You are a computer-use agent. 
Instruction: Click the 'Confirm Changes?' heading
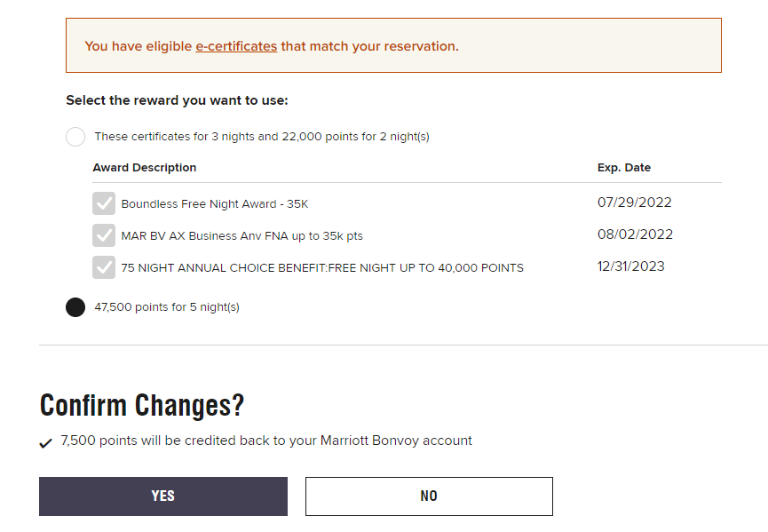(x=142, y=406)
